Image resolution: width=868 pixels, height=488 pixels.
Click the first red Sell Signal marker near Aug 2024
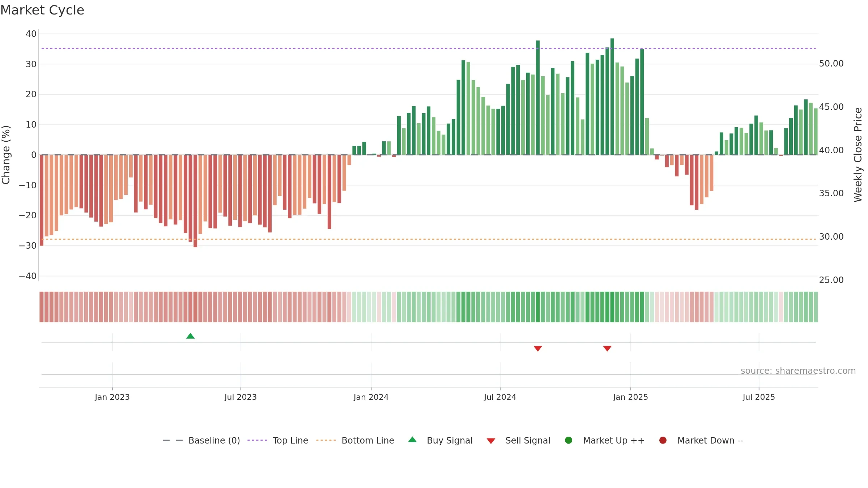538,348
